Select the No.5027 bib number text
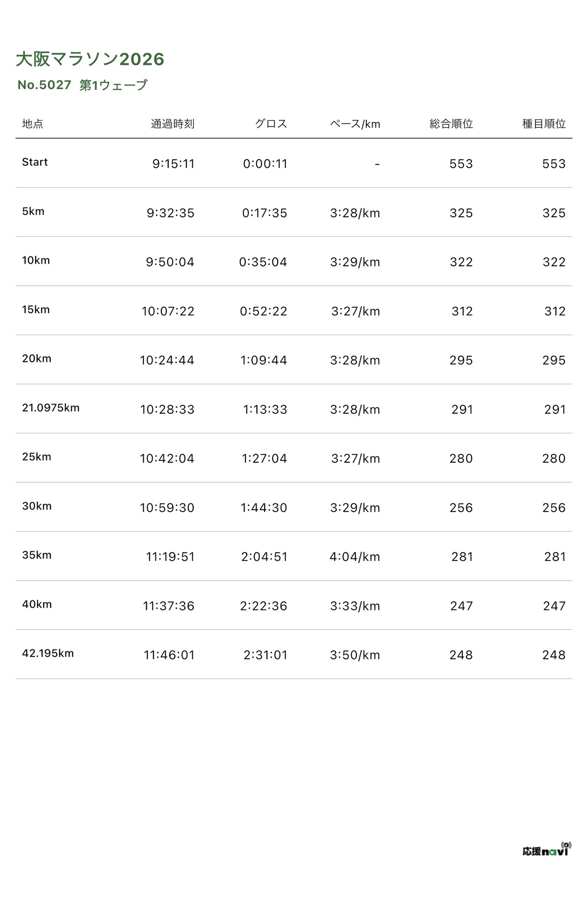 44,85
